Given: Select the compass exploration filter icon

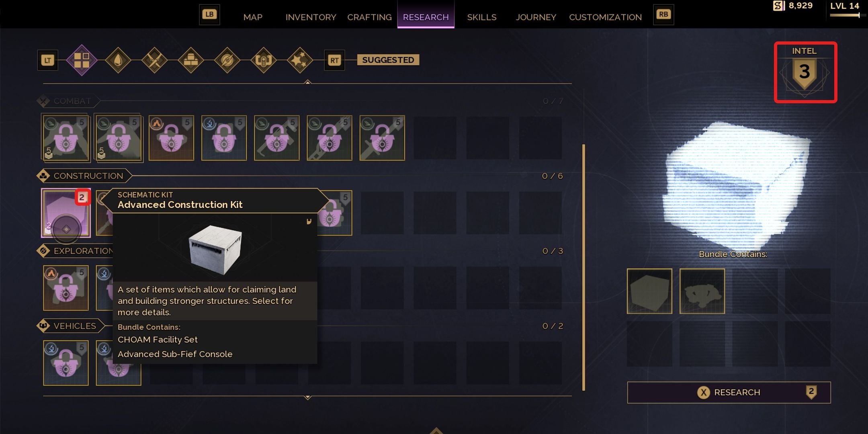Looking at the screenshot, I should tap(227, 60).
